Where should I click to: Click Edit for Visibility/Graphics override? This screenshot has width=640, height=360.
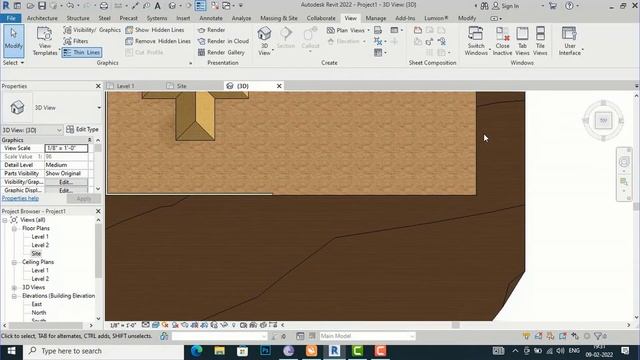coord(66,182)
